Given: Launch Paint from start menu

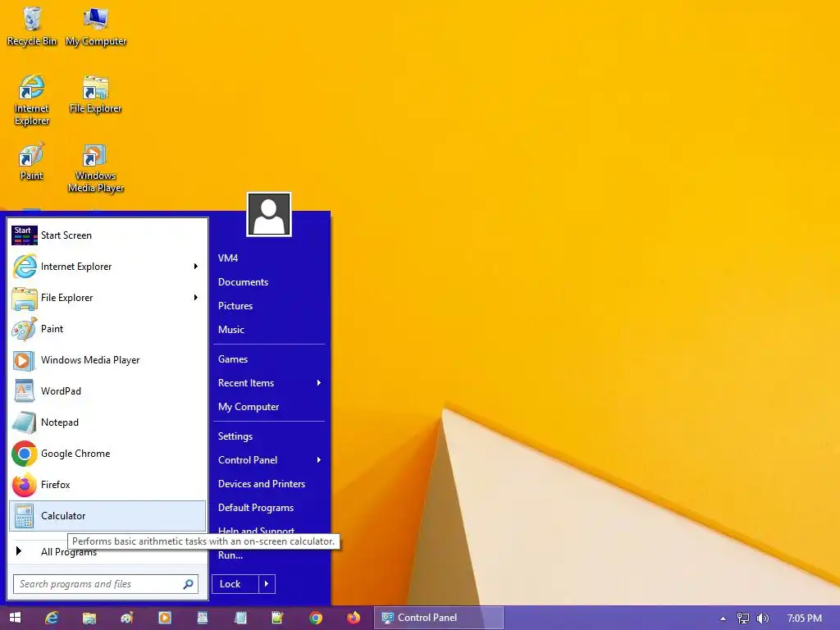Looking at the screenshot, I should [107, 328].
